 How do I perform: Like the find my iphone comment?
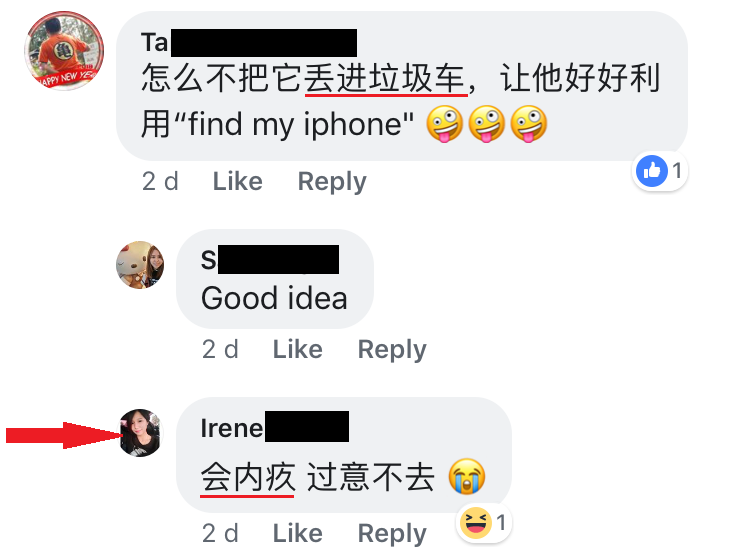pyautogui.click(x=238, y=181)
